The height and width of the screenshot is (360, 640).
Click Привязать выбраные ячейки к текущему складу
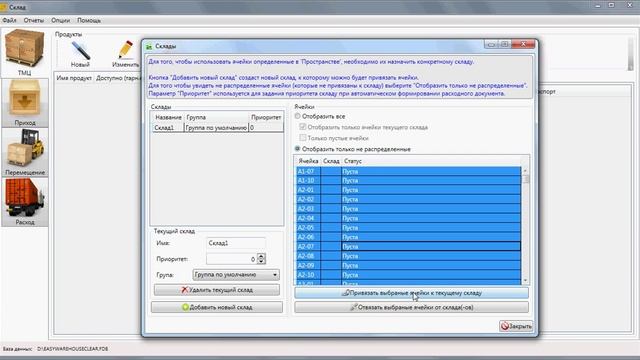pos(411,293)
